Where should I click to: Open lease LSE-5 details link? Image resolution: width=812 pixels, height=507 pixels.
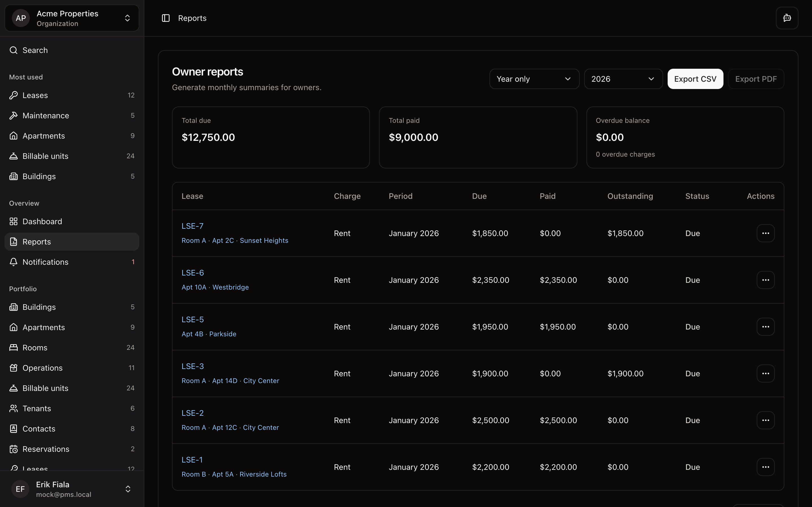click(192, 319)
